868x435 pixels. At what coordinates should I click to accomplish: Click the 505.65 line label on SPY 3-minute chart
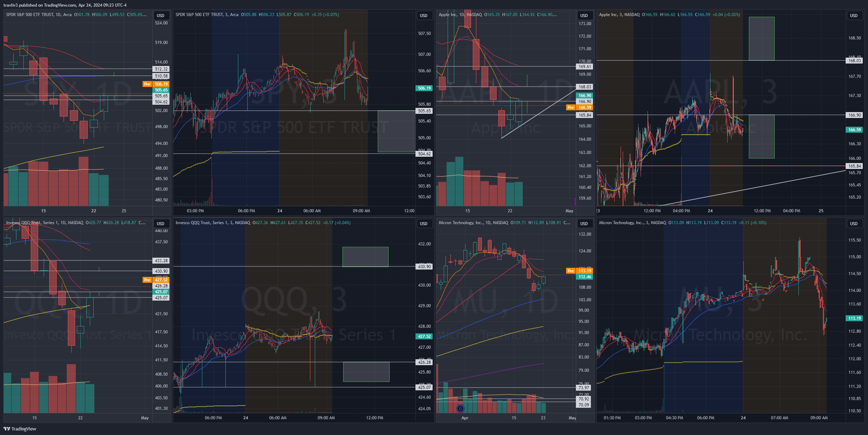click(424, 111)
